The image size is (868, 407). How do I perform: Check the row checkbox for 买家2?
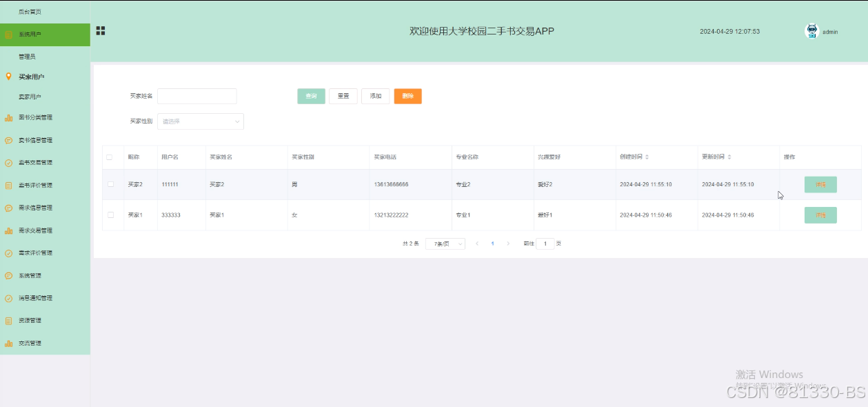(110, 184)
